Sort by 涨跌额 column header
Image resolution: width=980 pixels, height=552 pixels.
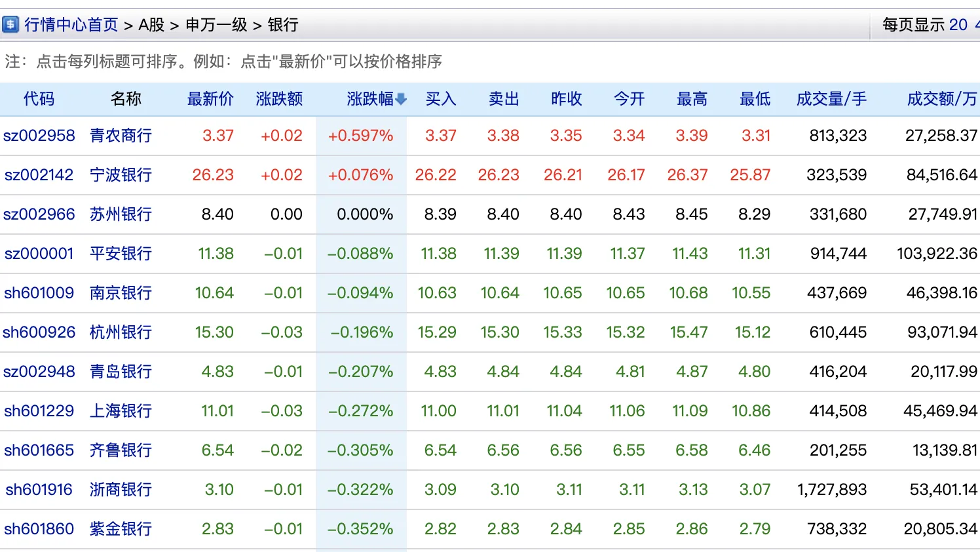(279, 99)
